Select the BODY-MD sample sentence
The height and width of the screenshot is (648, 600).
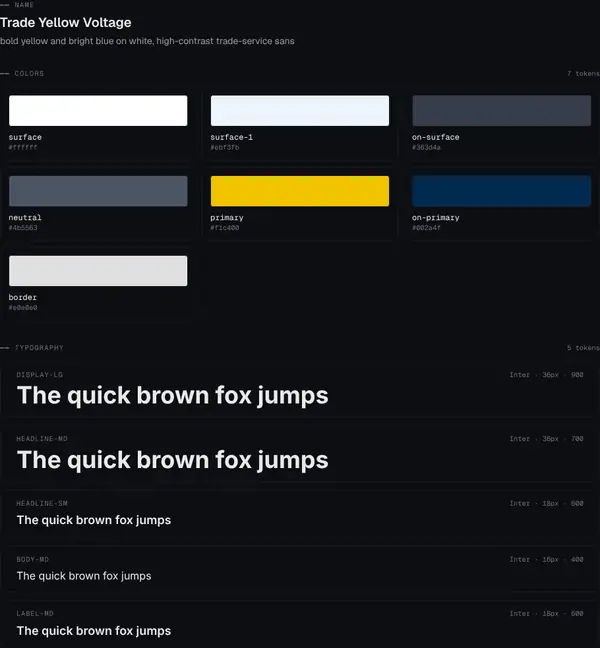pyautogui.click(x=84, y=576)
